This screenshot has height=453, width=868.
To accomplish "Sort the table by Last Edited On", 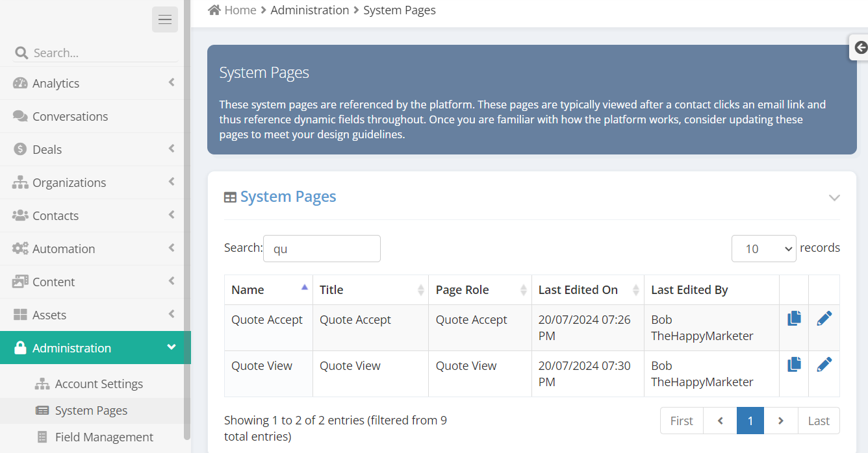I will (x=588, y=290).
